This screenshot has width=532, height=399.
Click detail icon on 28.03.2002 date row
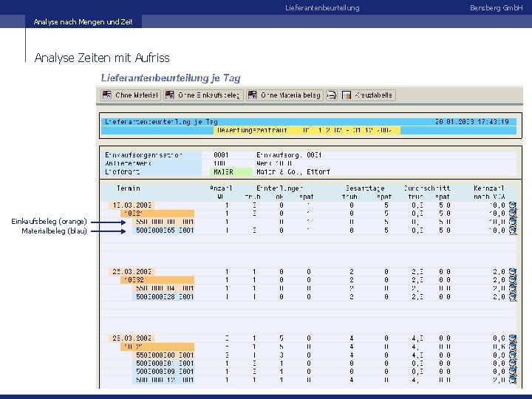513,338
